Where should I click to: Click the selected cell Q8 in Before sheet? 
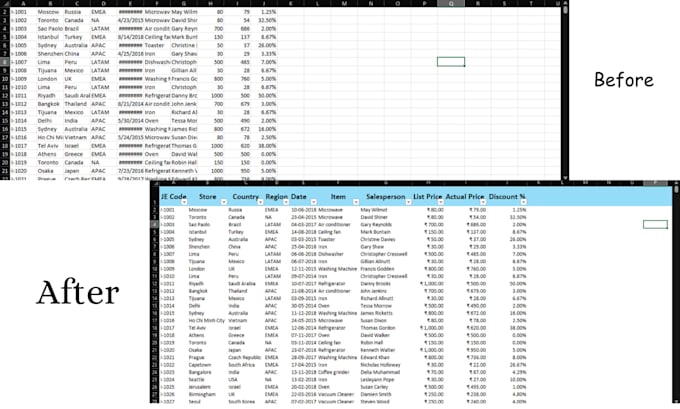click(451, 62)
